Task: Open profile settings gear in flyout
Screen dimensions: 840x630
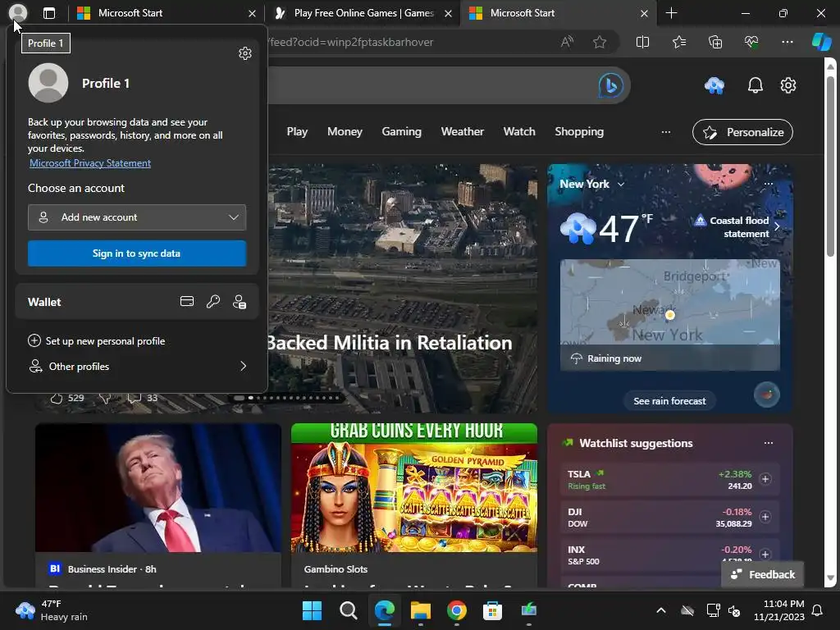Action: pos(244,53)
